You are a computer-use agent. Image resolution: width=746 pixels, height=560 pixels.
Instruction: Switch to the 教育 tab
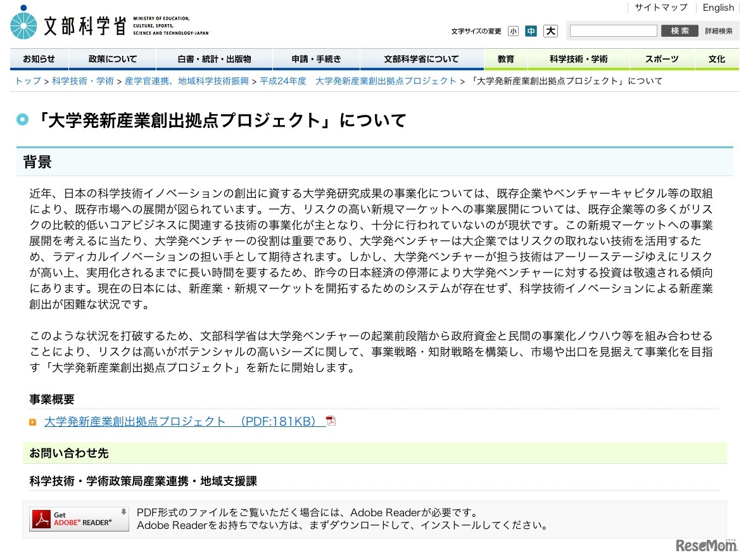pos(506,58)
